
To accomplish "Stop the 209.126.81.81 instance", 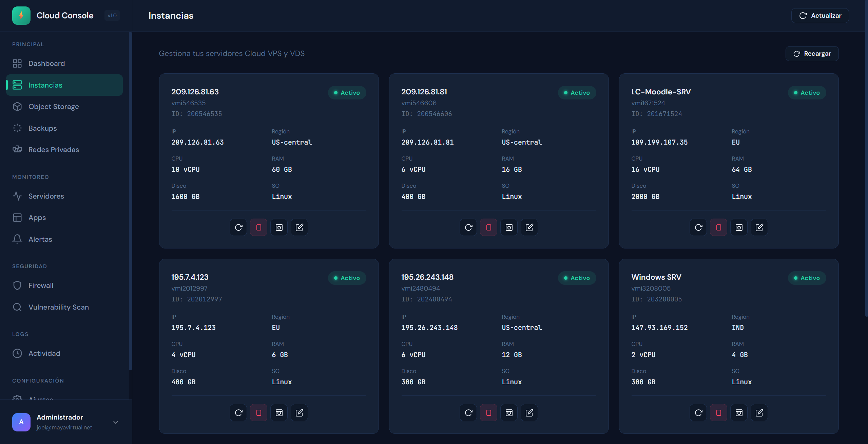I will [x=489, y=227].
